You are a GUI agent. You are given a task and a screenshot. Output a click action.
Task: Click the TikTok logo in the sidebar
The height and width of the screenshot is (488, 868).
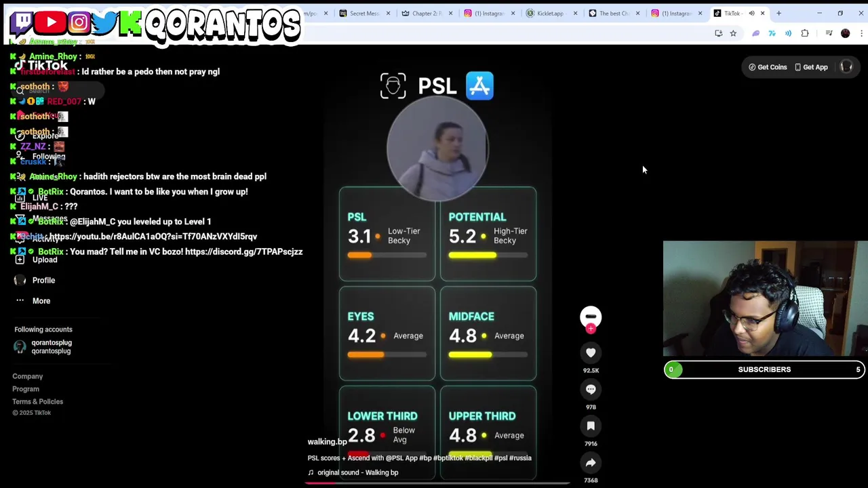pyautogui.click(x=41, y=66)
